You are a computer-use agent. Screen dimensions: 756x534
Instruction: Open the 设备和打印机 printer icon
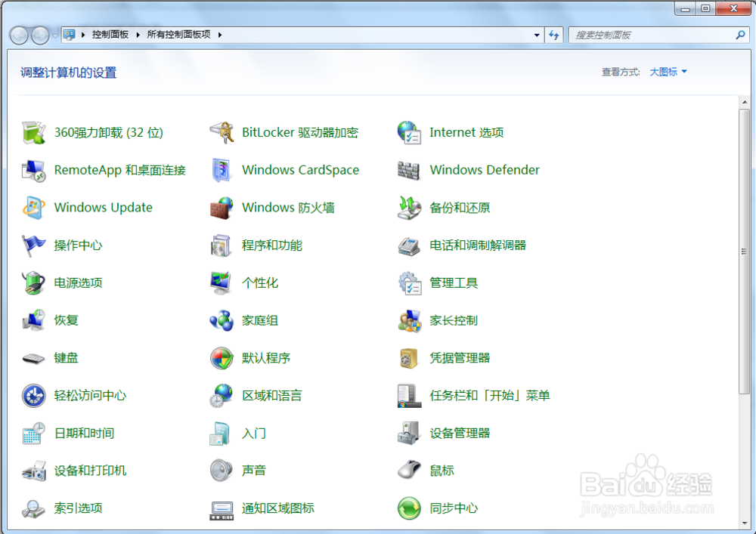(34, 471)
